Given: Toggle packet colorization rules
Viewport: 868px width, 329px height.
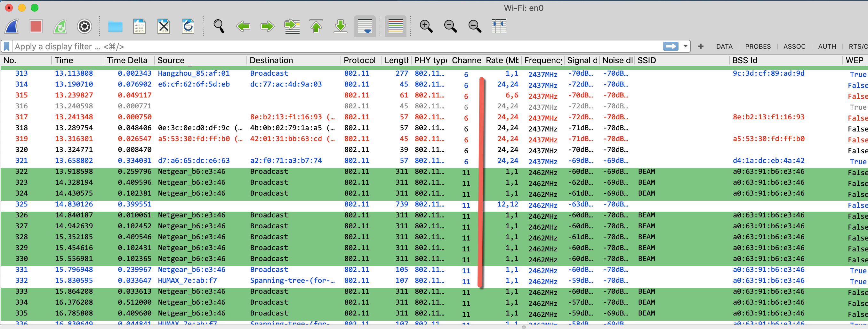Looking at the screenshot, I should point(395,26).
